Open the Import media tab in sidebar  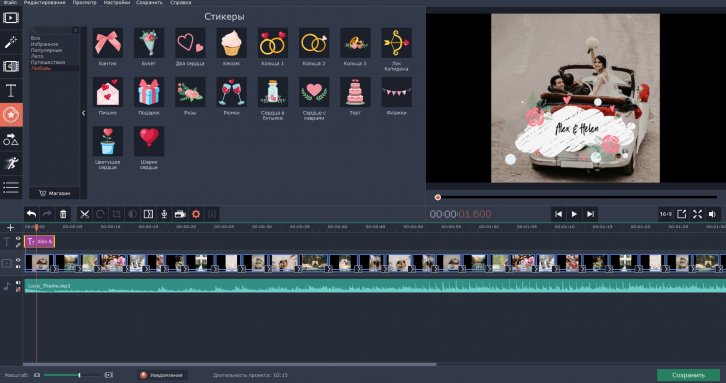(11, 18)
